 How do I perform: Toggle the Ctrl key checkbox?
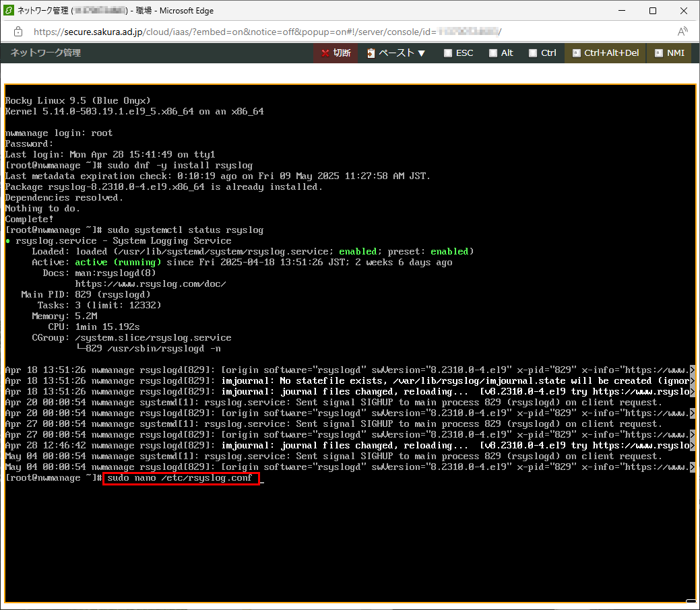click(533, 53)
